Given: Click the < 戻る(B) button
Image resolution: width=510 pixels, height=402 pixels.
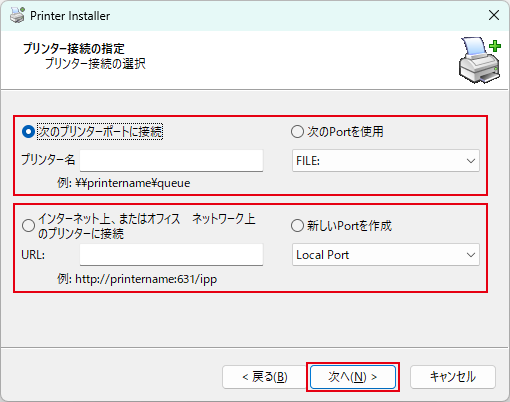Looking at the screenshot, I should click(265, 377).
